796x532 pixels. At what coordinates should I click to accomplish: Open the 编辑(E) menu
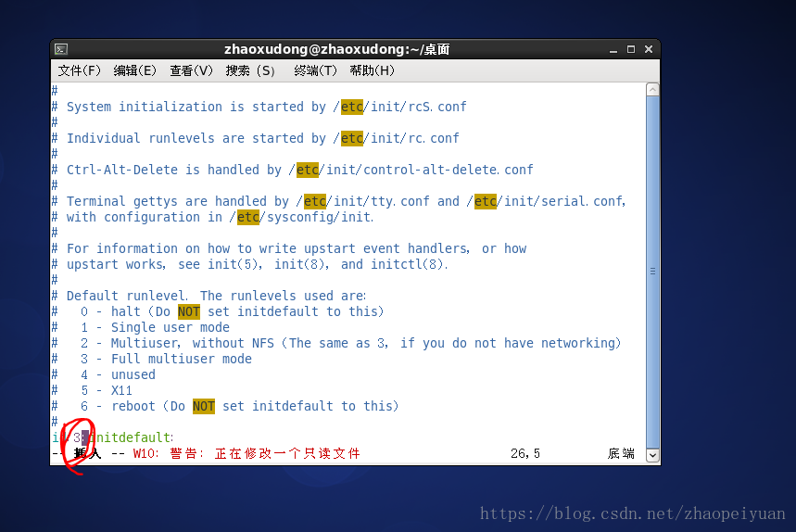tap(135, 70)
